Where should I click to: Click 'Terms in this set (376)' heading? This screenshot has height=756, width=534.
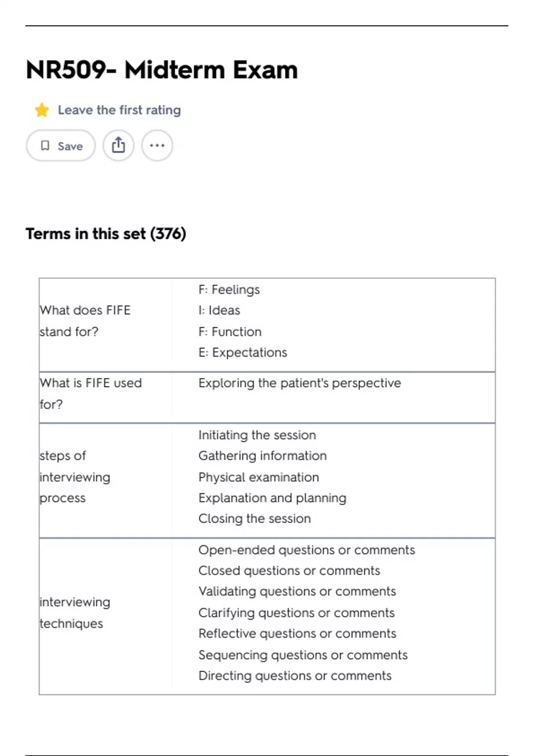[x=106, y=233]
